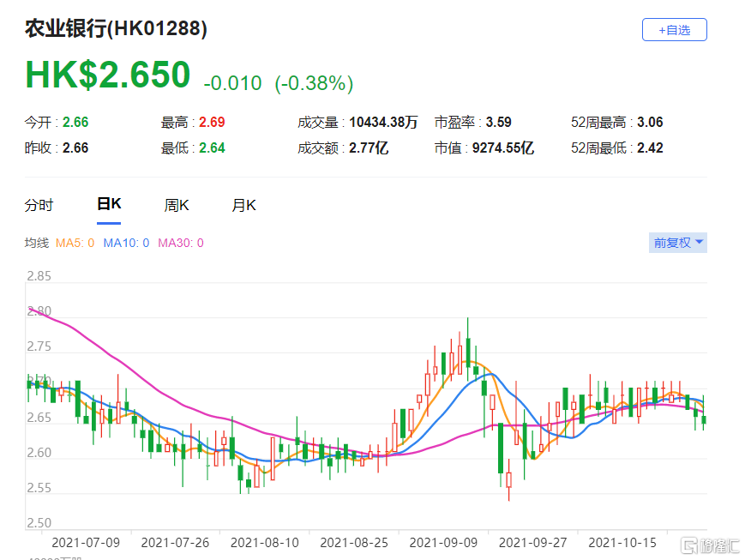This screenshot has height=560, width=745.
Task: Switch to the 分时 chart tab
Action: 39,205
